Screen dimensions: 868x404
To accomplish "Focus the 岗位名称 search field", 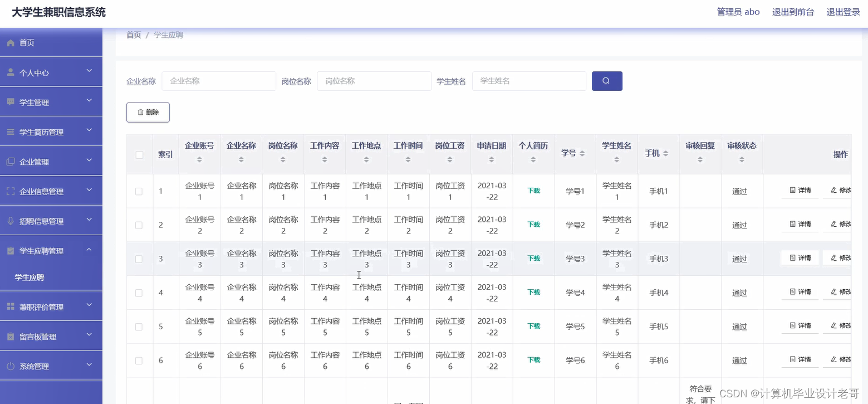I will click(374, 81).
